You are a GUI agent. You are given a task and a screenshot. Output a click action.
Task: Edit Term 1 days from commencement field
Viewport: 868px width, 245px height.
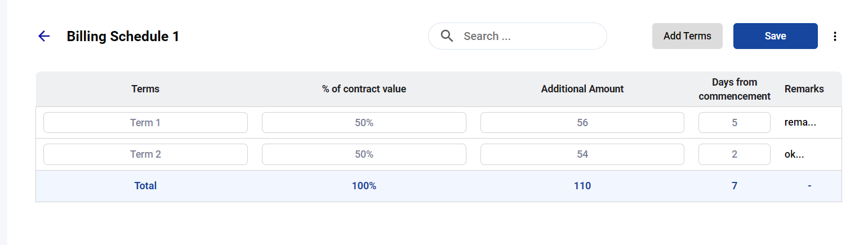(x=735, y=123)
